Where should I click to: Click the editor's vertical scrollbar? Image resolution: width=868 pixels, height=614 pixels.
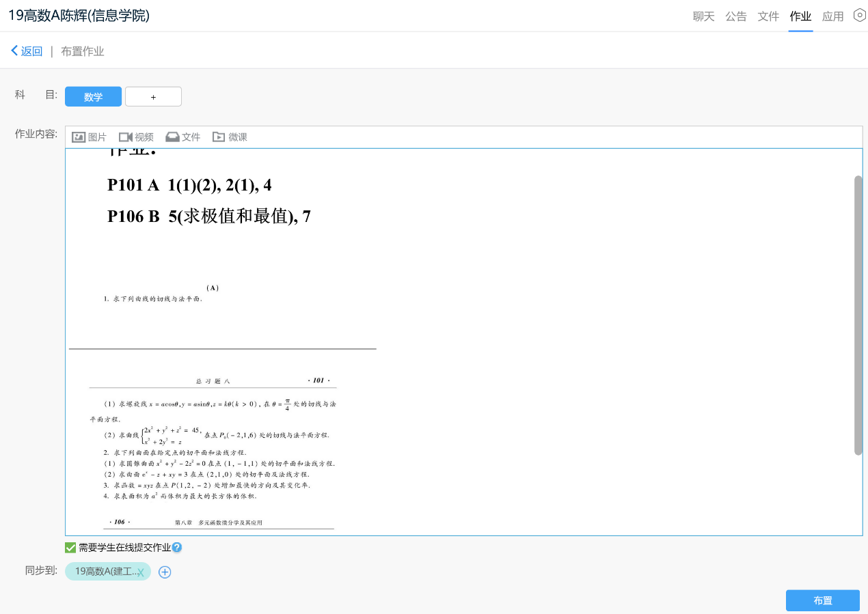tap(858, 314)
